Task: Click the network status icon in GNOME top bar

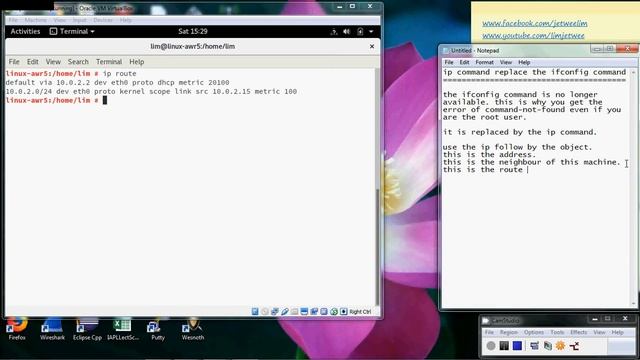Action: click(x=334, y=31)
